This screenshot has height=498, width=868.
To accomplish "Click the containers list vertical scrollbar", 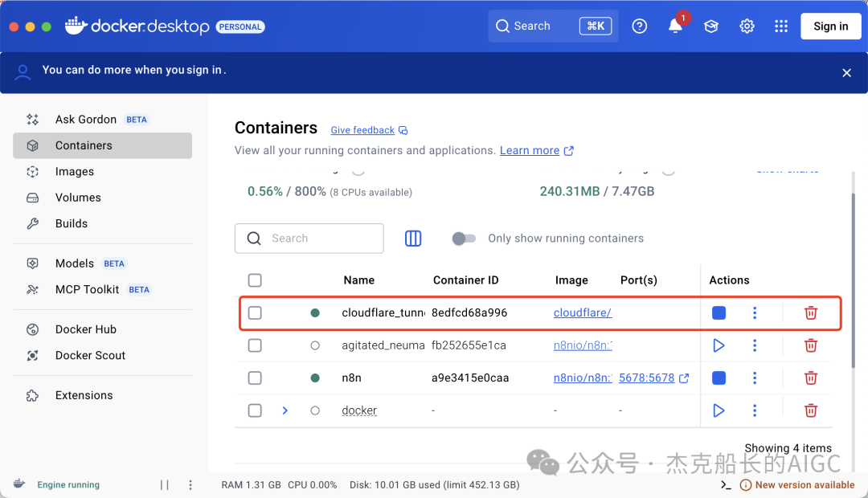I will tap(853, 280).
